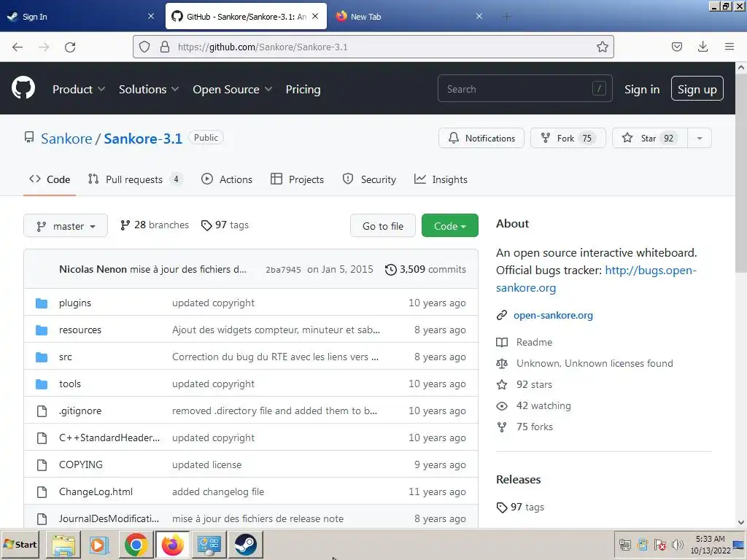Viewport: 747px width, 560px height.
Task: Reload the page with refresh icon
Action: point(70,47)
